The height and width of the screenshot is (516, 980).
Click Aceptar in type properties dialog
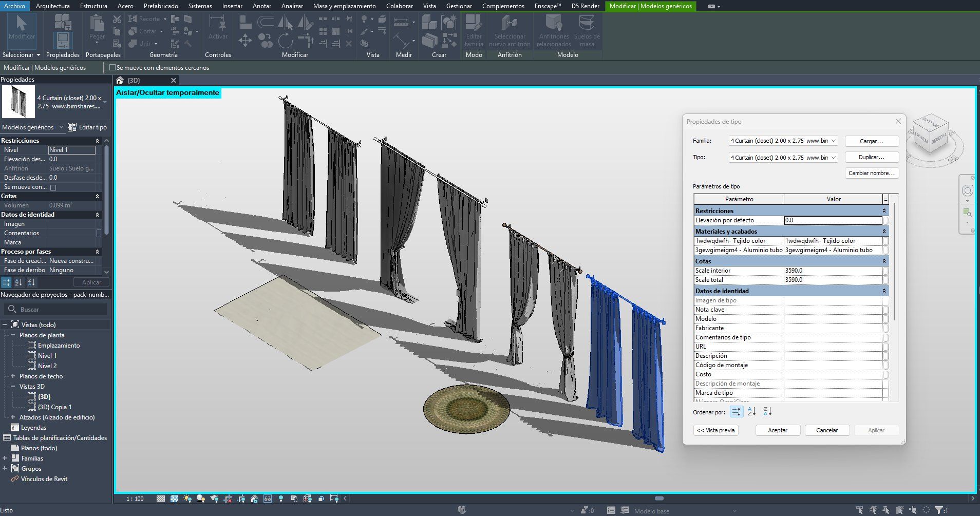(x=778, y=430)
